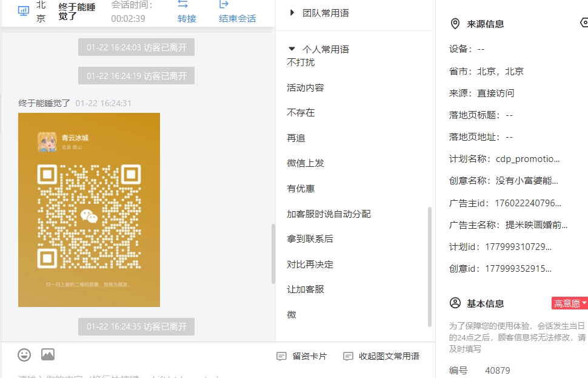Collapse the 个人常用语 section

coord(292,49)
